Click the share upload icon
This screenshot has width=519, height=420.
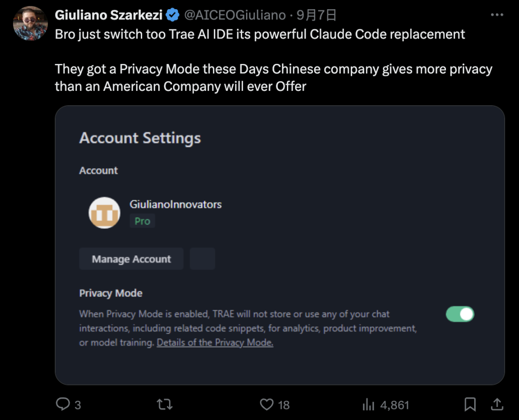pos(497,404)
